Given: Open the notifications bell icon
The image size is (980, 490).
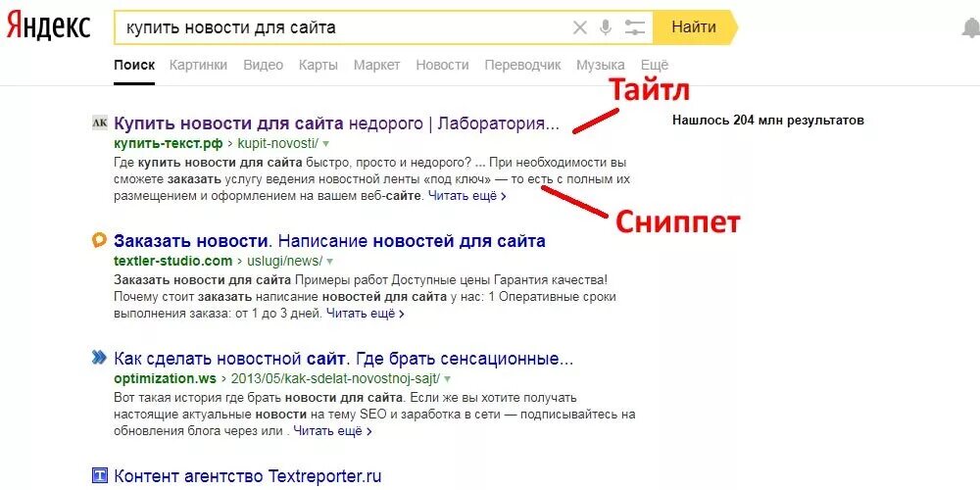Looking at the screenshot, I should 970,28.
